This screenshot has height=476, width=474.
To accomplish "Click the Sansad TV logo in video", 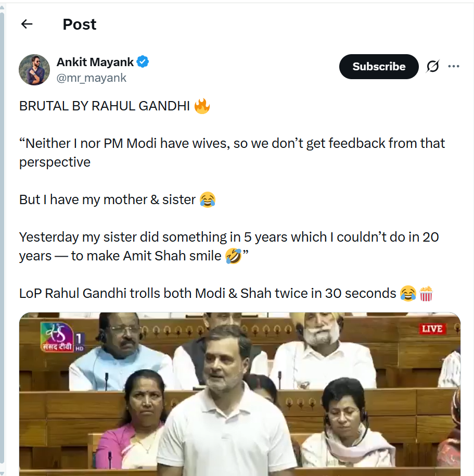I will [x=57, y=336].
